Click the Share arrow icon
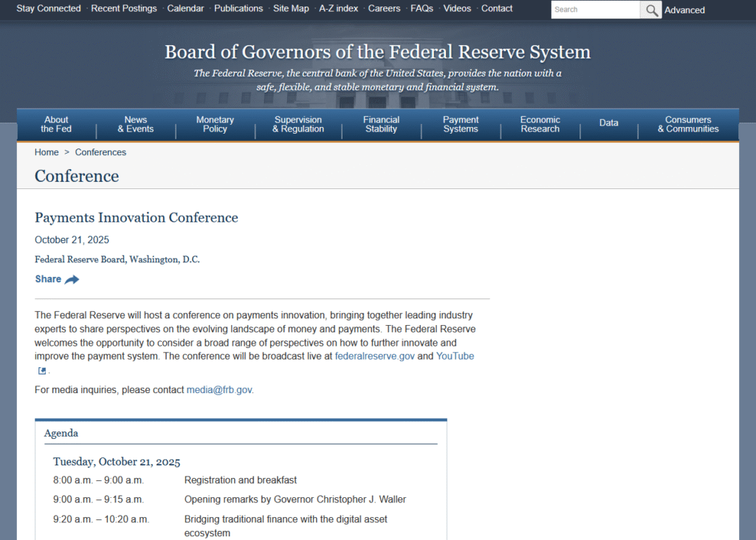The width and height of the screenshot is (756, 540). tap(72, 279)
